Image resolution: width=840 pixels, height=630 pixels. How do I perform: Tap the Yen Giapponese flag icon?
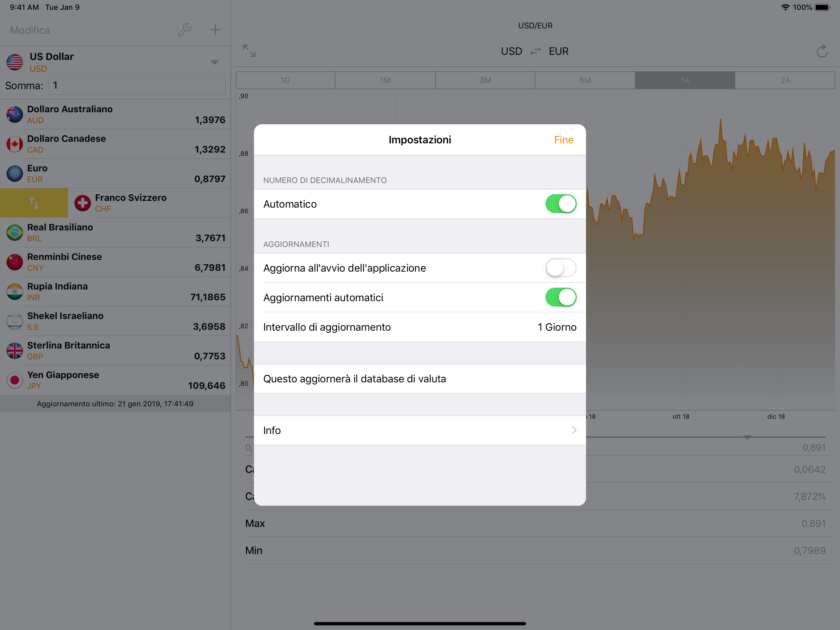point(15,380)
